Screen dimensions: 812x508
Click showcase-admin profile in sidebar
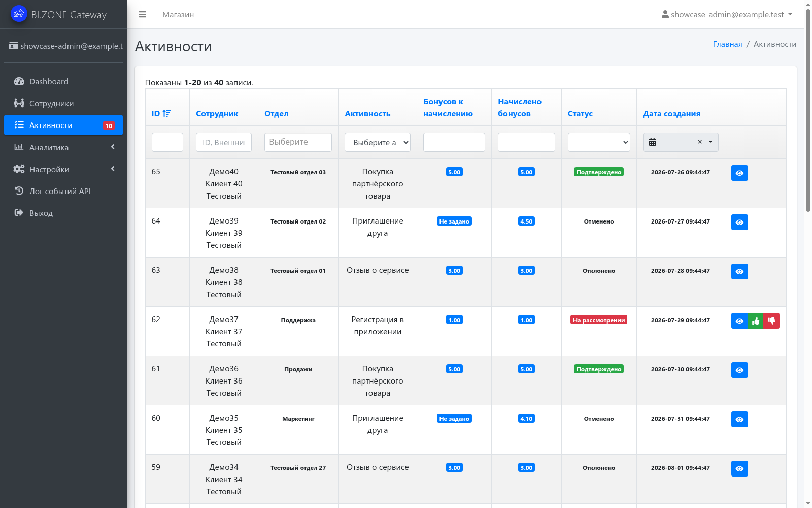pos(66,46)
